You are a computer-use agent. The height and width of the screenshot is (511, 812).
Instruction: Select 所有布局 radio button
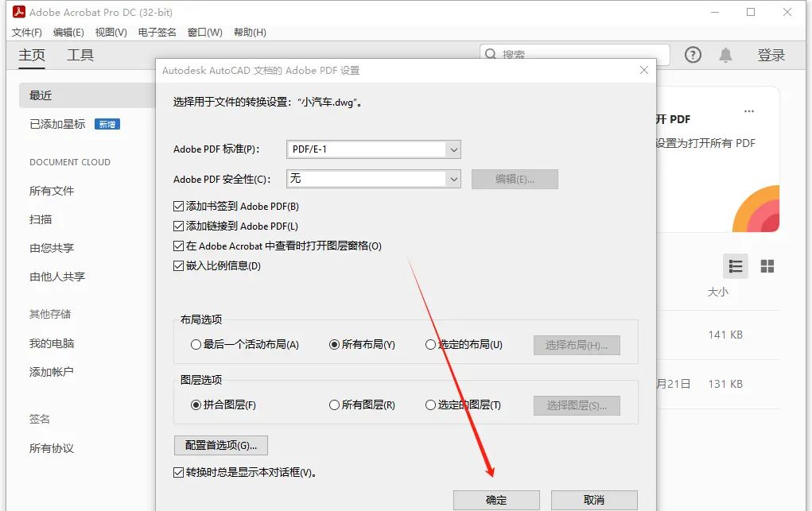[x=335, y=344]
